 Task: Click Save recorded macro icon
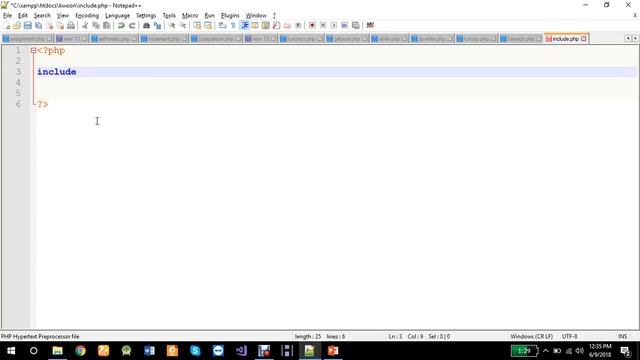click(356, 25)
